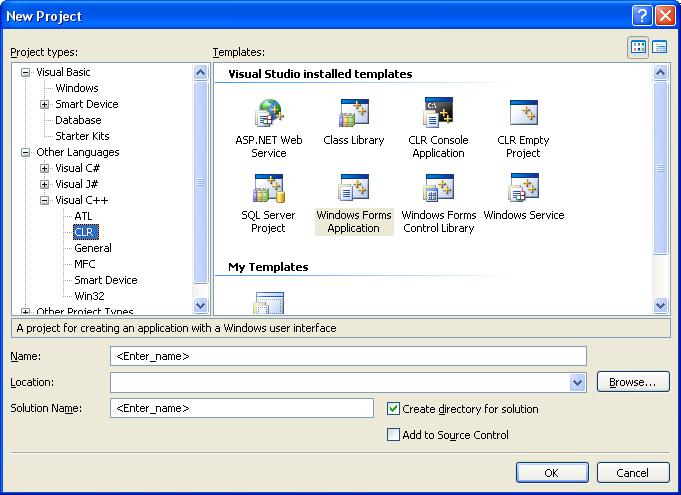Click Project types scrollbar up arrow
The height and width of the screenshot is (495, 681).
[x=200, y=72]
